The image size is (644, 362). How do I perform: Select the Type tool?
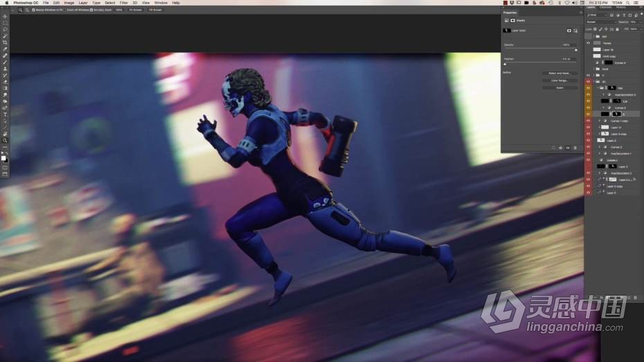(x=5, y=114)
